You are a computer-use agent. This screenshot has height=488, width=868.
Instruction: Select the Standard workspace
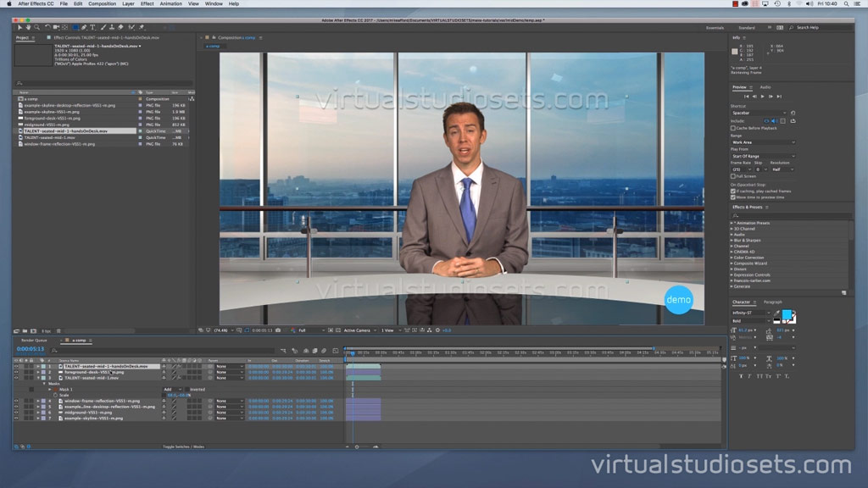(x=746, y=28)
